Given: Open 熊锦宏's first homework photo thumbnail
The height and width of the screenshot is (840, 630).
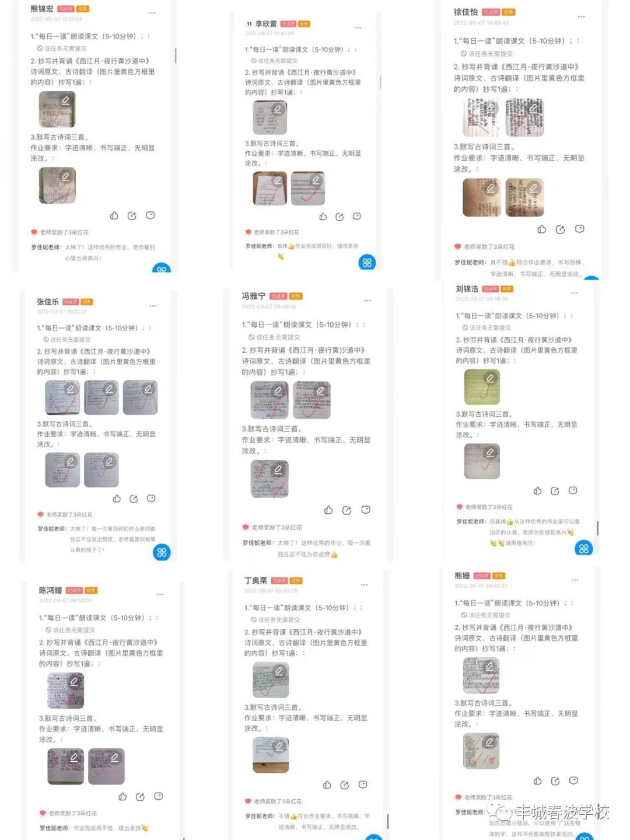Looking at the screenshot, I should click(x=57, y=110).
